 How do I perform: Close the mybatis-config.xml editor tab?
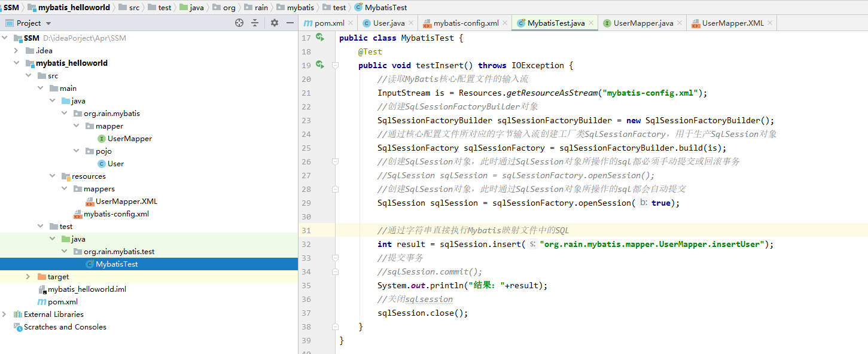click(505, 23)
